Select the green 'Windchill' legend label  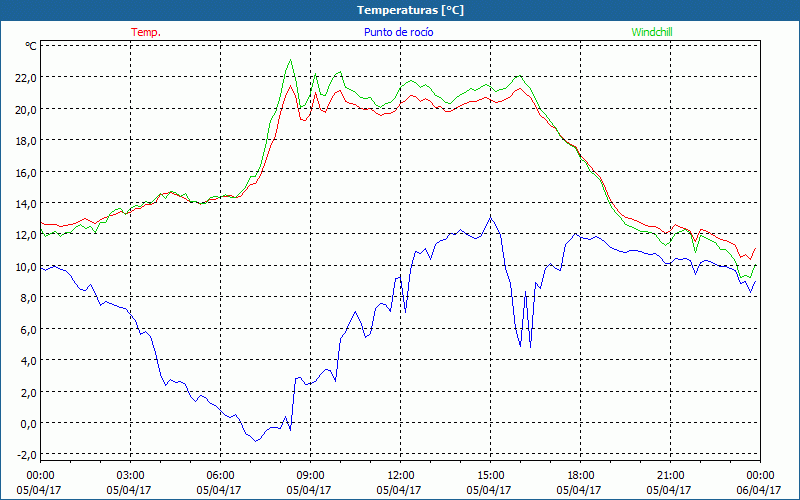tap(652, 32)
